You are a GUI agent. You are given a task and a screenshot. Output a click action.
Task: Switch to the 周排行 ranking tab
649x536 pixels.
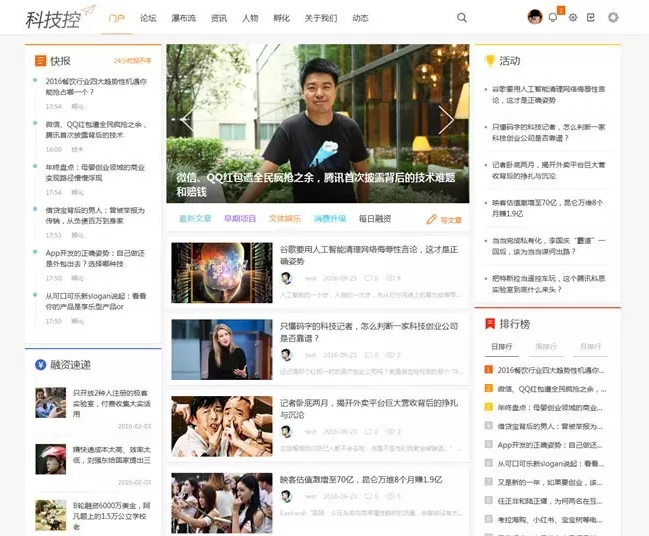coord(545,346)
